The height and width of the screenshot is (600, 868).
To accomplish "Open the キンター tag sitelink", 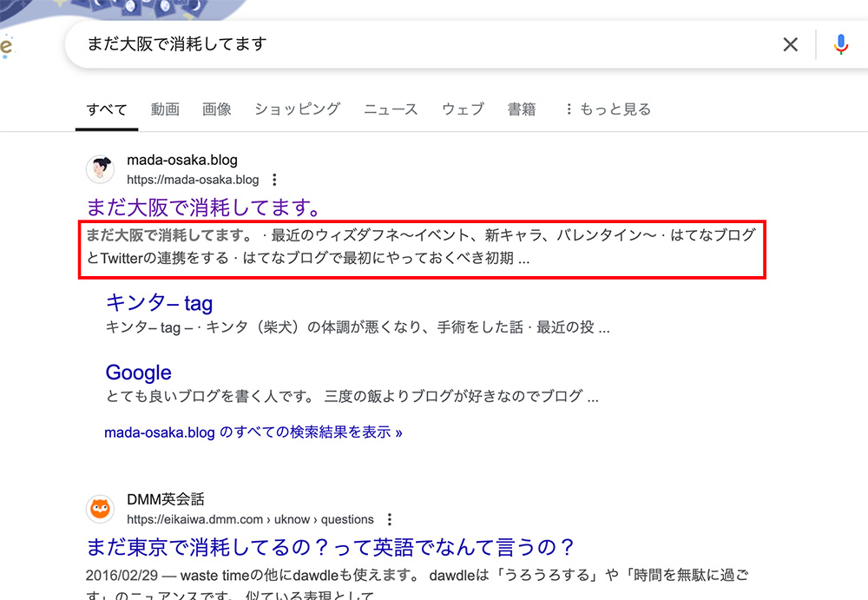I will point(159,303).
